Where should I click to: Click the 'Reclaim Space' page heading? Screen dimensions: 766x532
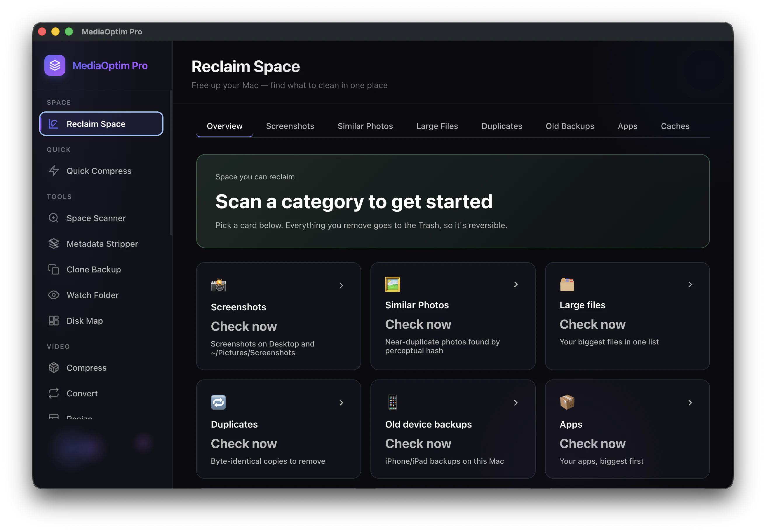[246, 66]
